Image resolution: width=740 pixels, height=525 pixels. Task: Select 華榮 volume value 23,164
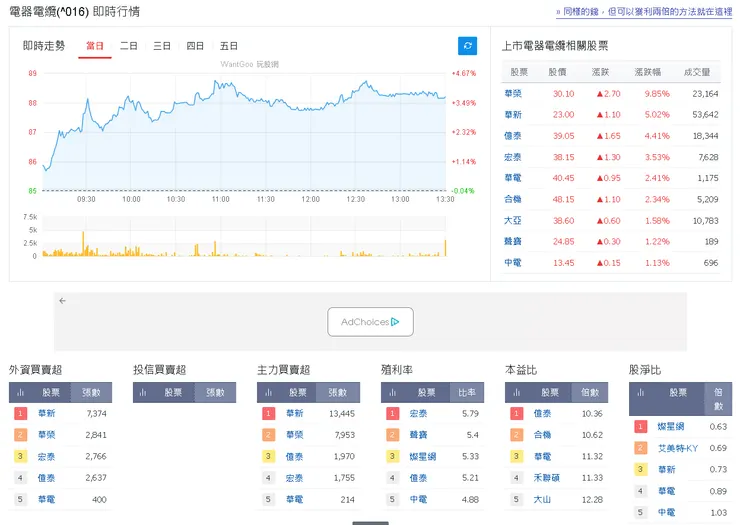pos(705,93)
